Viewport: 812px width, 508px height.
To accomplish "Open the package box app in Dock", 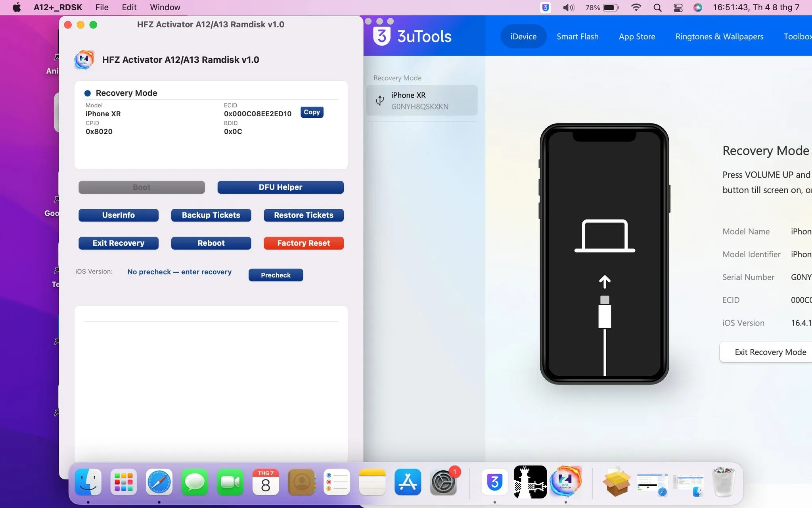I will coord(616,482).
